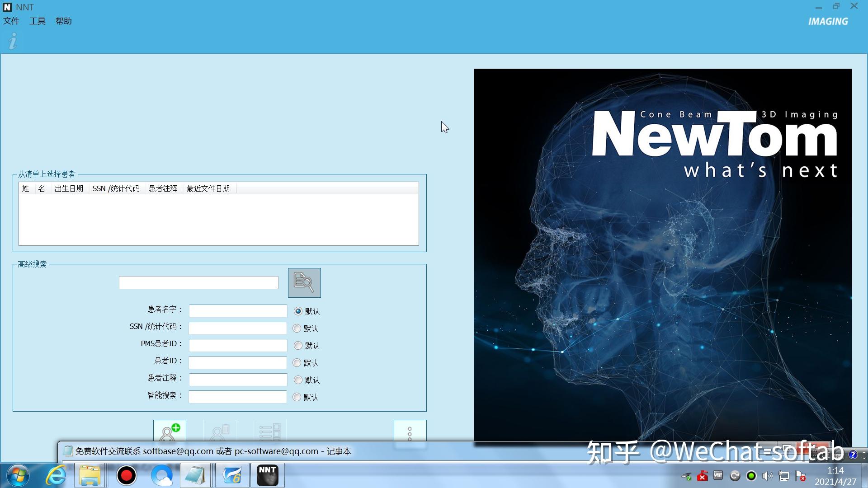Viewport: 868px width, 488px height.
Task: Click the red record button in taskbar
Action: pyautogui.click(x=126, y=475)
